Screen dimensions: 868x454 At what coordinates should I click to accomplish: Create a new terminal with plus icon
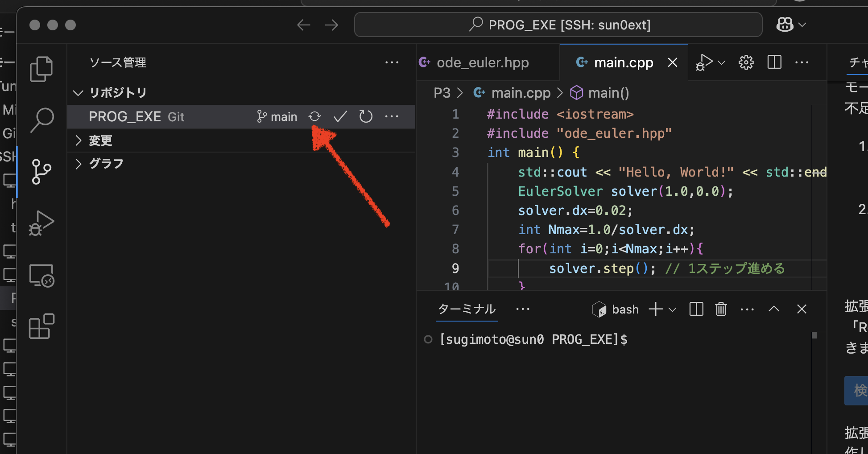coord(656,309)
